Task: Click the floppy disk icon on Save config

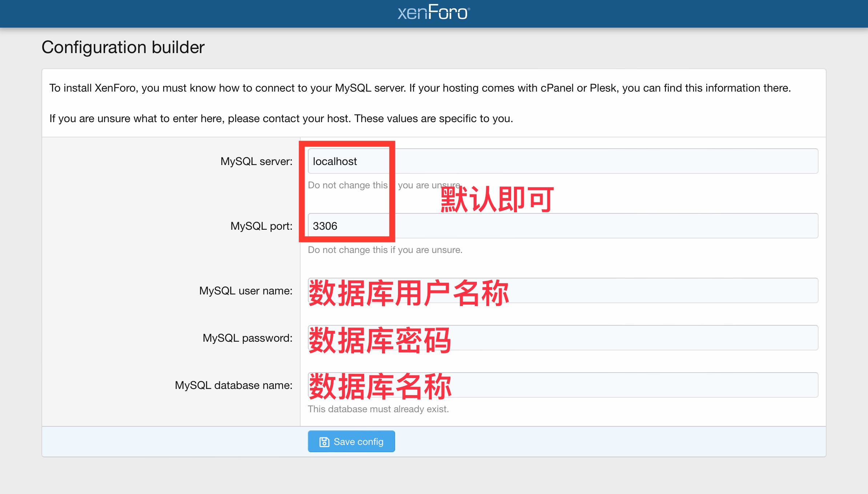Action: click(324, 442)
